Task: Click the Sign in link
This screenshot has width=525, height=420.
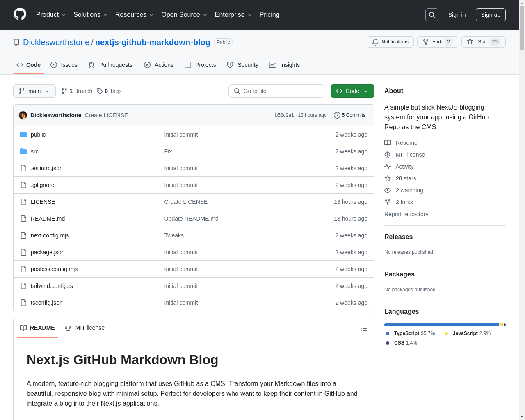Action: click(457, 15)
